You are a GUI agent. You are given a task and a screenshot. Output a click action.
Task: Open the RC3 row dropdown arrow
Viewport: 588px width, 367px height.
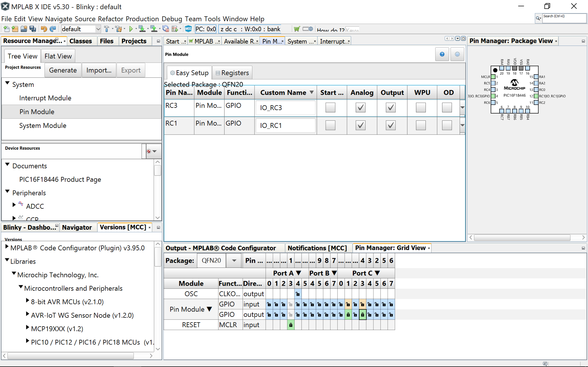tap(462, 108)
